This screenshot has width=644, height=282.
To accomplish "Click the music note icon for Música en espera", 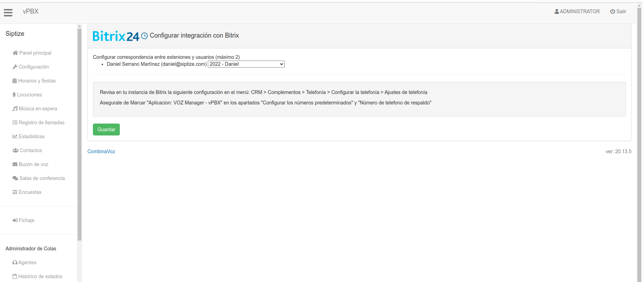I will [15, 109].
